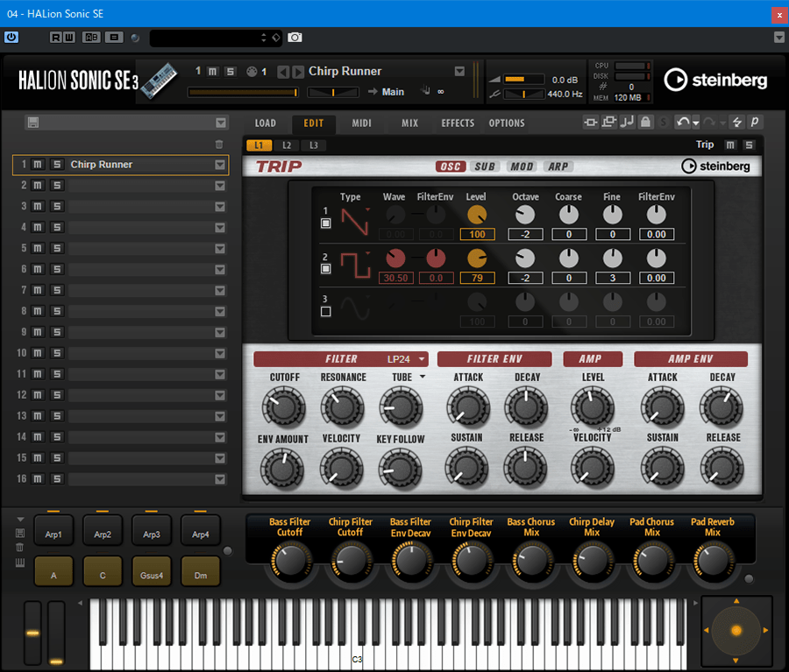789x672 pixels.
Task: Click the oscillator 1 Level value field 100
Action: pyautogui.click(x=477, y=235)
